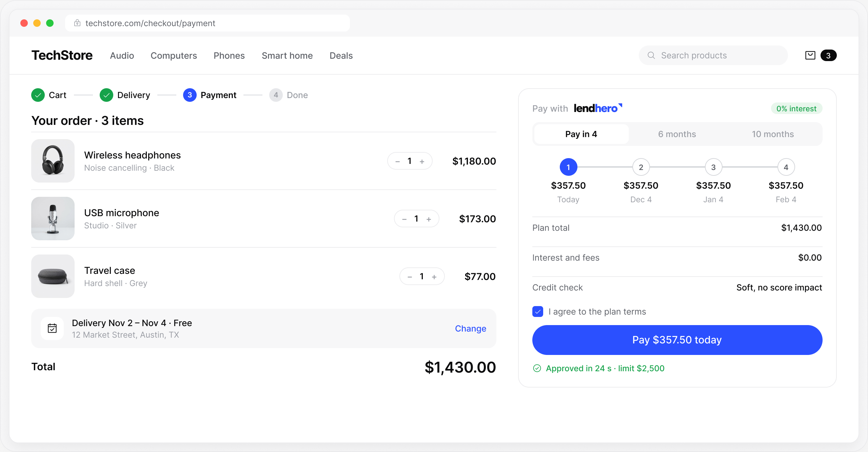This screenshot has width=868, height=452.
Task: Open the Computers menu
Action: tap(174, 55)
